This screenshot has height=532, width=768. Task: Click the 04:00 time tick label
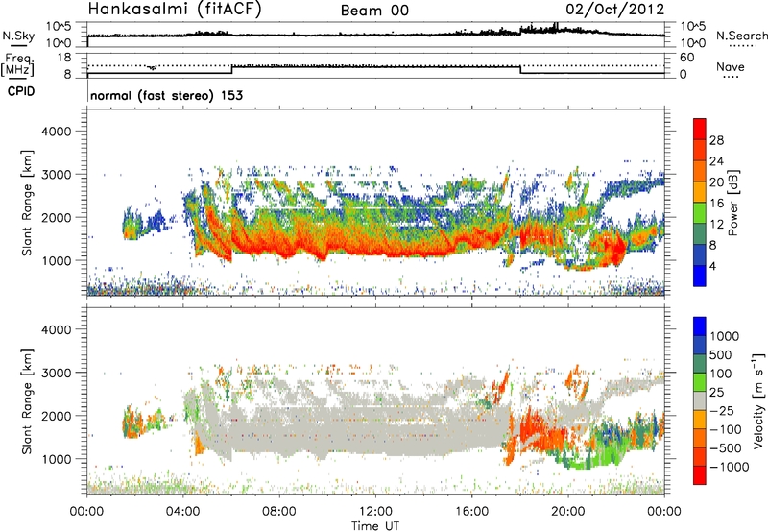click(183, 512)
